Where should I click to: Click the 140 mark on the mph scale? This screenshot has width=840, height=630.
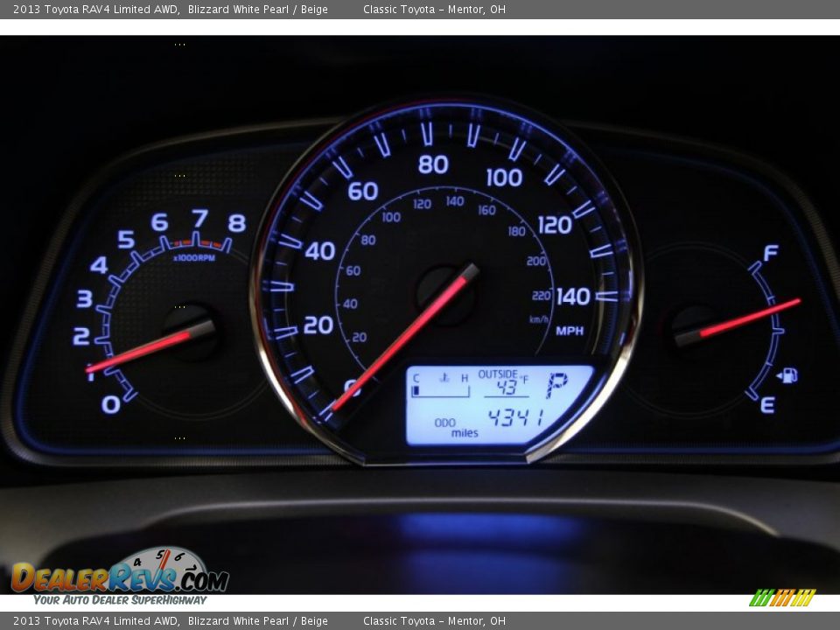tap(573, 297)
